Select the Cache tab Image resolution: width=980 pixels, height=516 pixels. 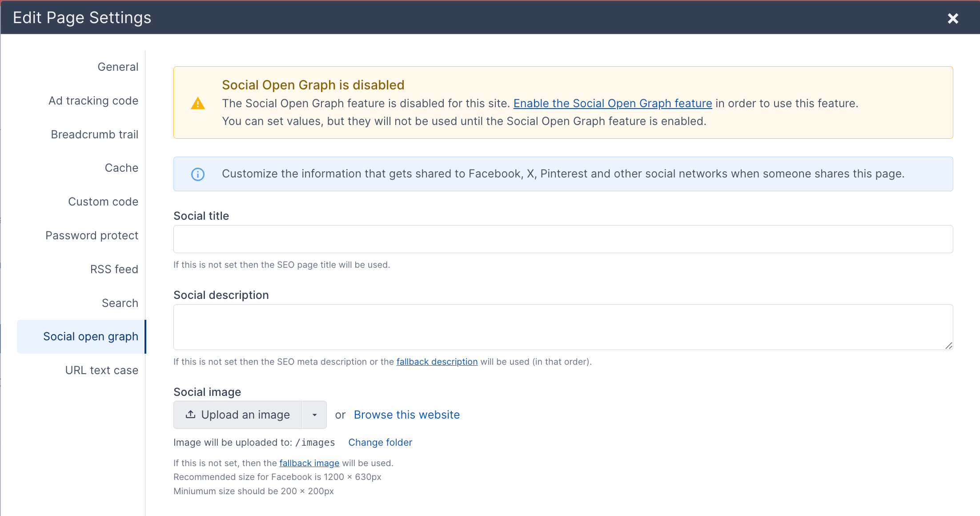pos(121,168)
